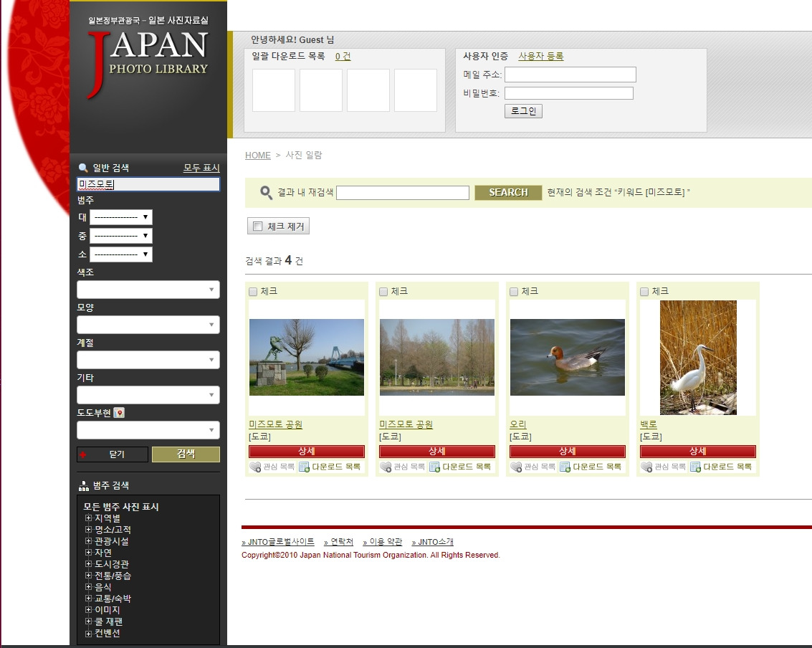812x648 pixels.
Task: Add first 미즈모토 공원 photo to 다운로드 목록
Action: (330, 467)
